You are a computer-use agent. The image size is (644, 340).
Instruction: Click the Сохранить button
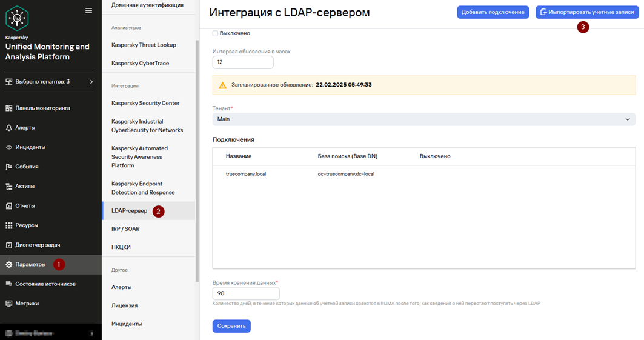pyautogui.click(x=231, y=326)
